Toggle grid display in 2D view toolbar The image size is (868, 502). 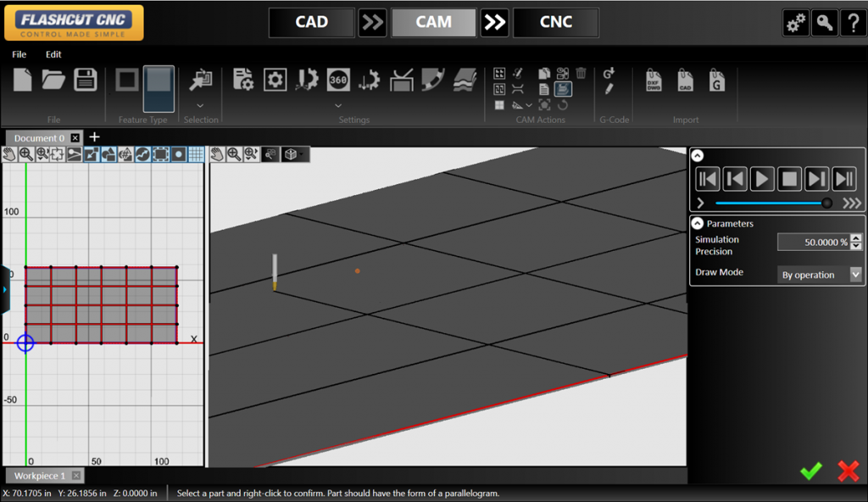coord(196,154)
